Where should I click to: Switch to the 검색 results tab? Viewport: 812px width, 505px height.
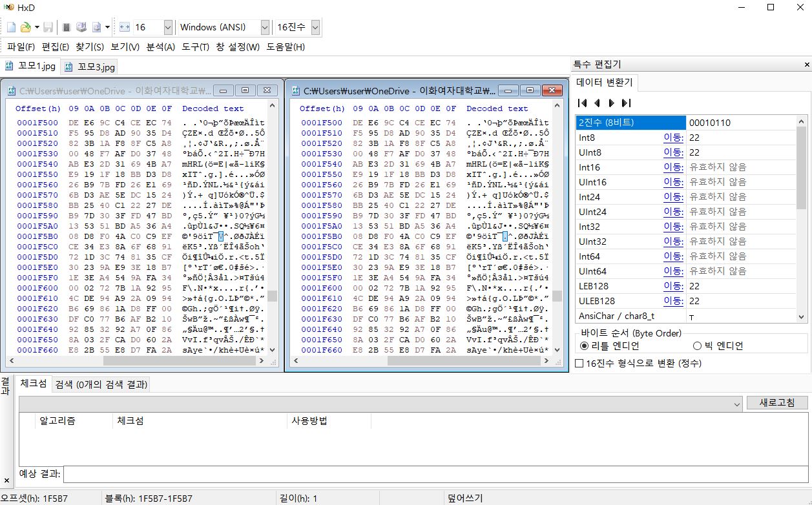pos(101,385)
